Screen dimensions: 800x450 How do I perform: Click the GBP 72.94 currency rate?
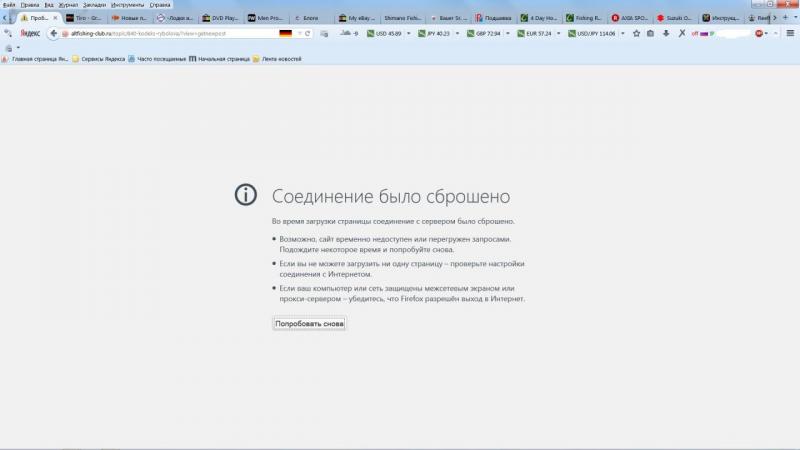pos(484,33)
